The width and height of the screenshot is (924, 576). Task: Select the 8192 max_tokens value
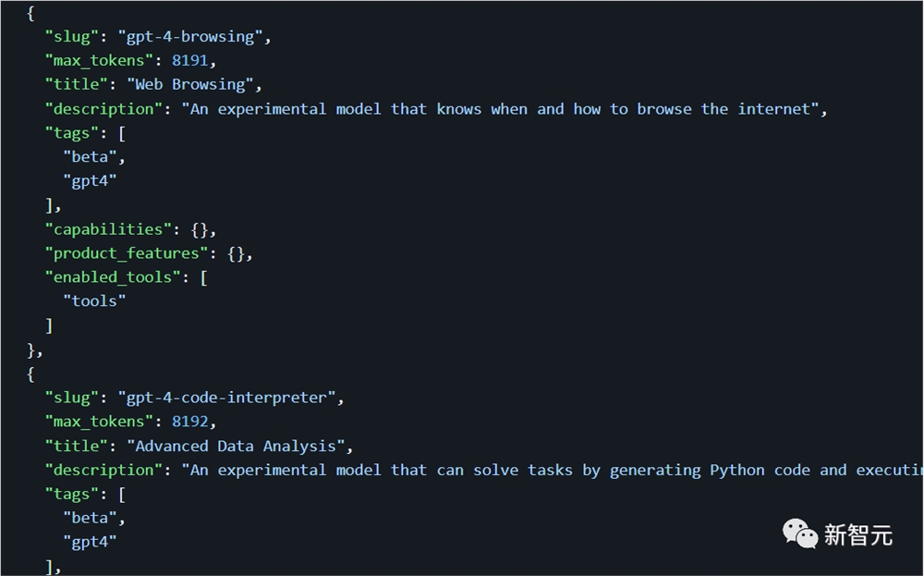pyautogui.click(x=193, y=422)
